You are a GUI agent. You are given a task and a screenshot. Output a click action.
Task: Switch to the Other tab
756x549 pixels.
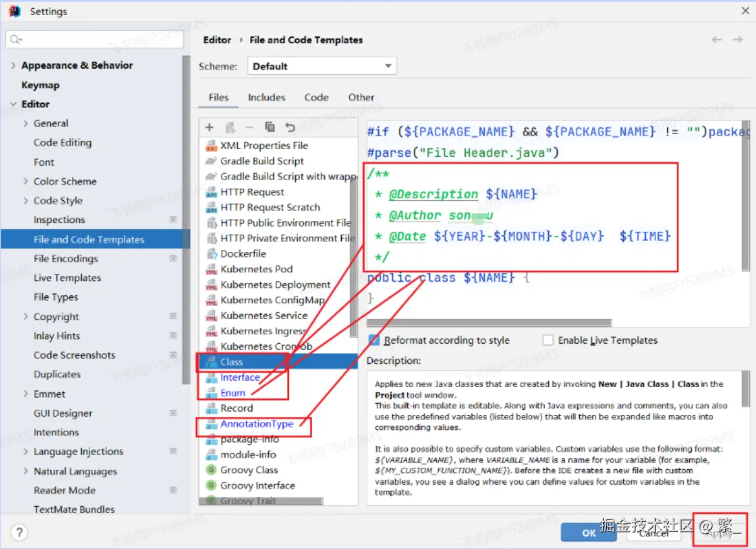point(361,98)
